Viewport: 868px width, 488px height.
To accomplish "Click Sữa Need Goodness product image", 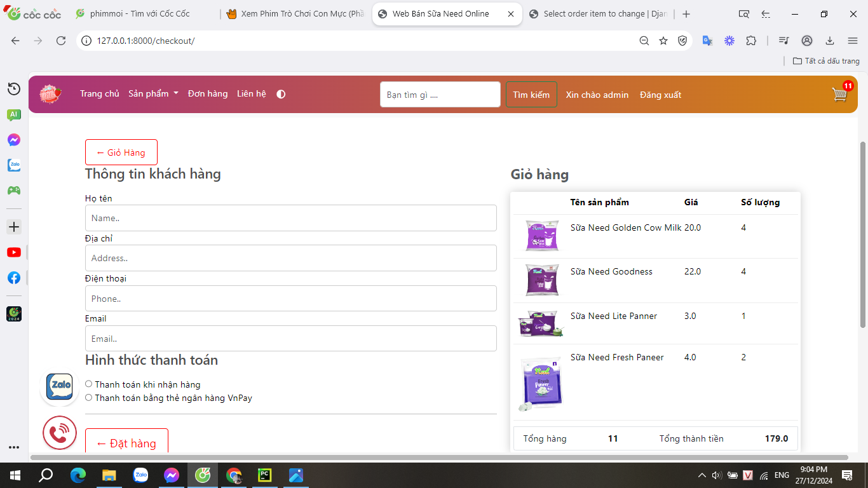I will pos(541,280).
